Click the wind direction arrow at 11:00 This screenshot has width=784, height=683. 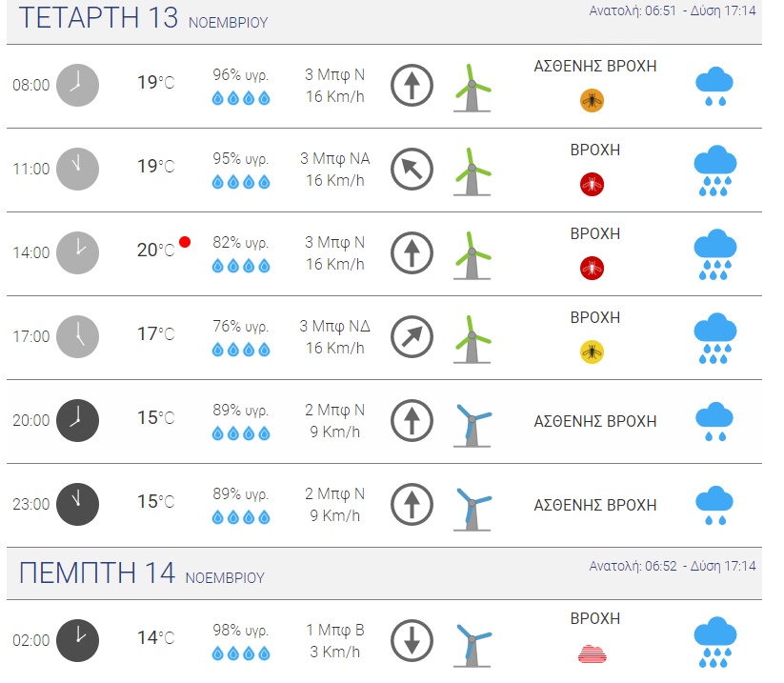coord(412,170)
